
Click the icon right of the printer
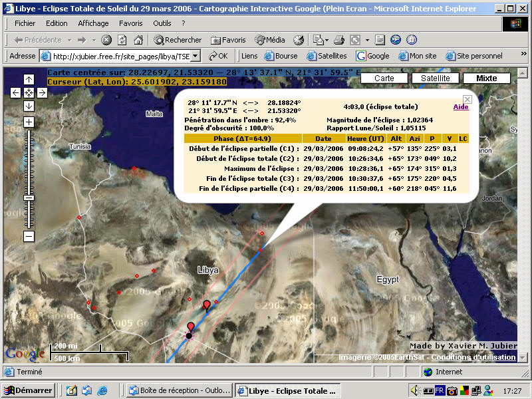[355, 40]
